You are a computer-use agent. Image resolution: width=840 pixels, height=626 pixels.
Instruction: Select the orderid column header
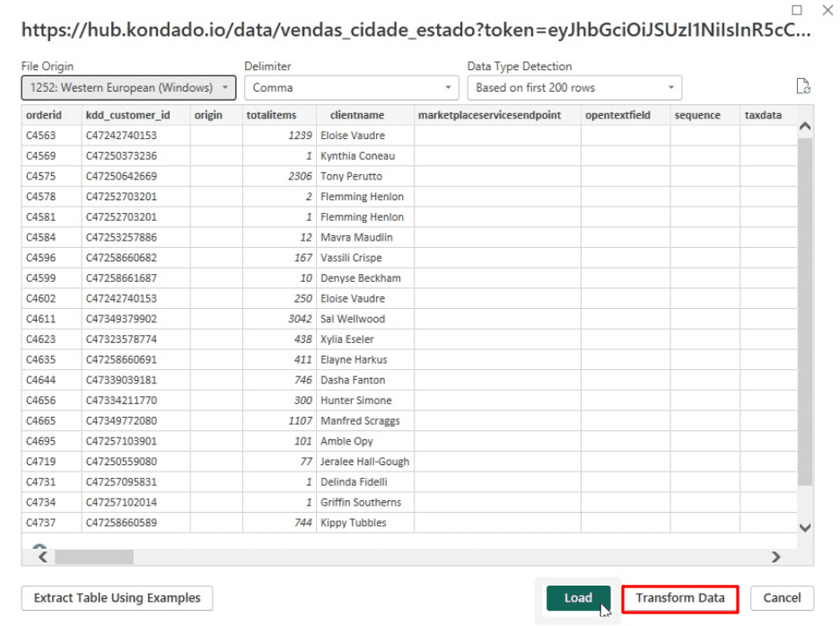coord(44,116)
